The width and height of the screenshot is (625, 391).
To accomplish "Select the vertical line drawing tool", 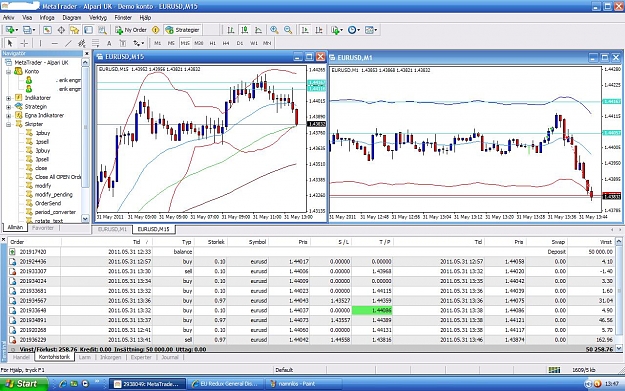I will pos(40,43).
